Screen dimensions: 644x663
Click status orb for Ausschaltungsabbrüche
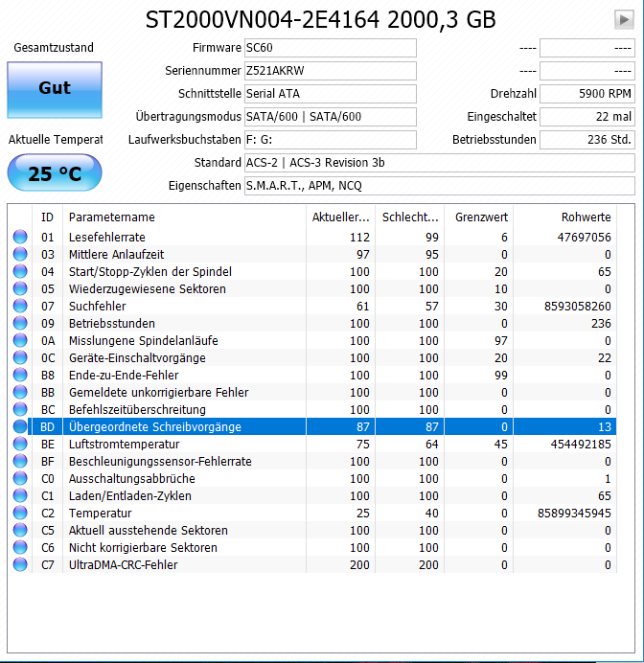click(x=20, y=478)
